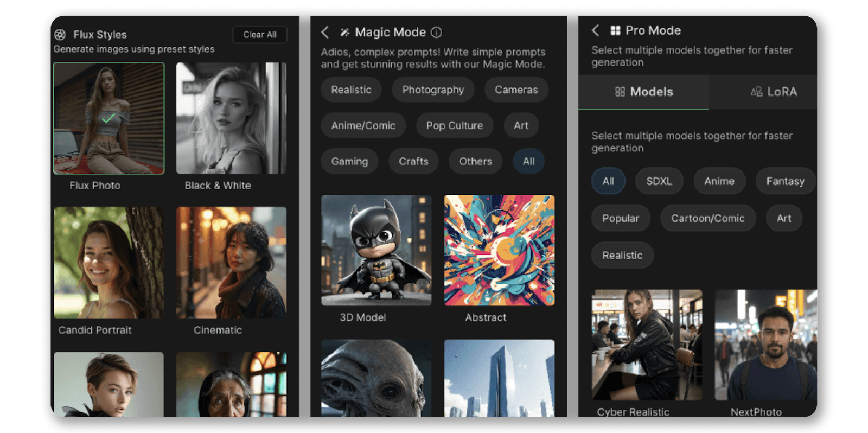This screenshot has height=433, width=868.
Task: Select the All filter in Pro Mode
Action: tap(608, 181)
